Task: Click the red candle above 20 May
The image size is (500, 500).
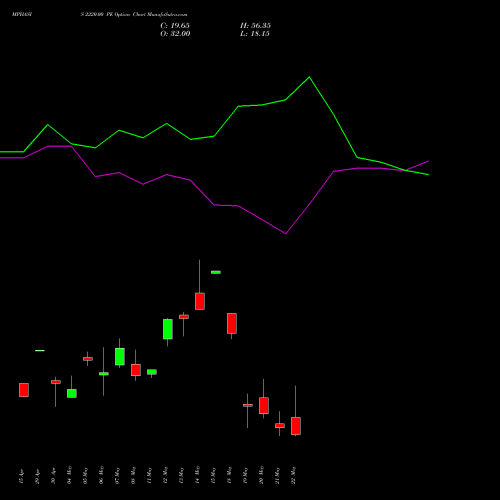Action: pos(264,406)
